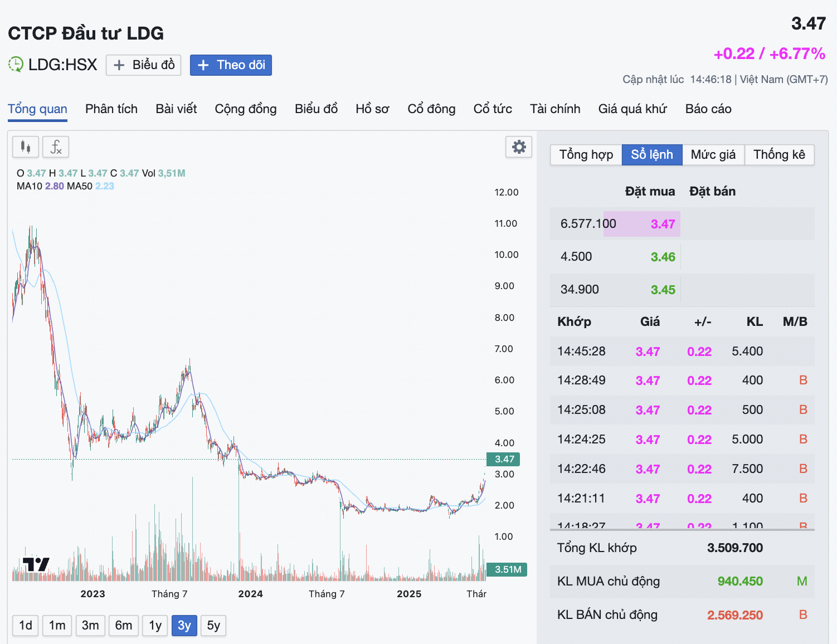
Task: Switch to Tổng quan tab
Action: (37, 109)
